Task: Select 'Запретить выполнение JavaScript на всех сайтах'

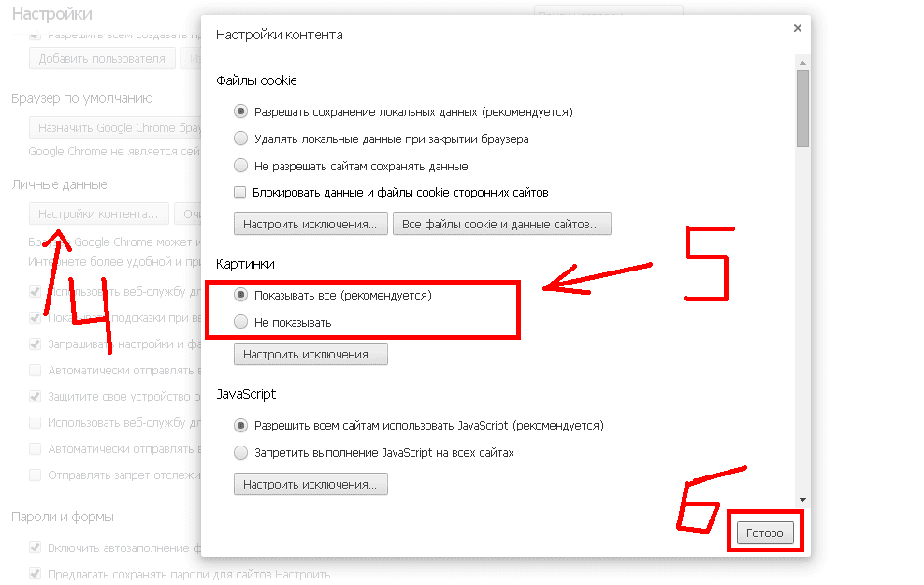Action: coord(240,452)
